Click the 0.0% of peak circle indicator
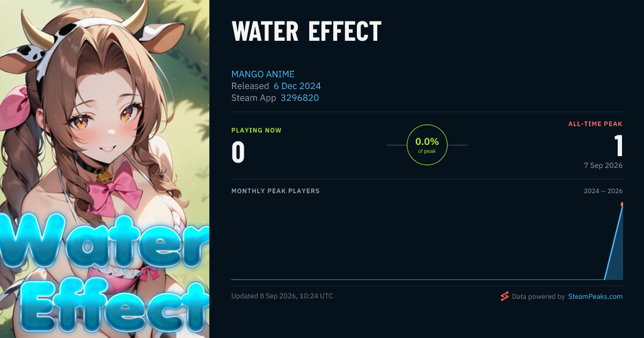The width and height of the screenshot is (644, 338). pyautogui.click(x=427, y=145)
